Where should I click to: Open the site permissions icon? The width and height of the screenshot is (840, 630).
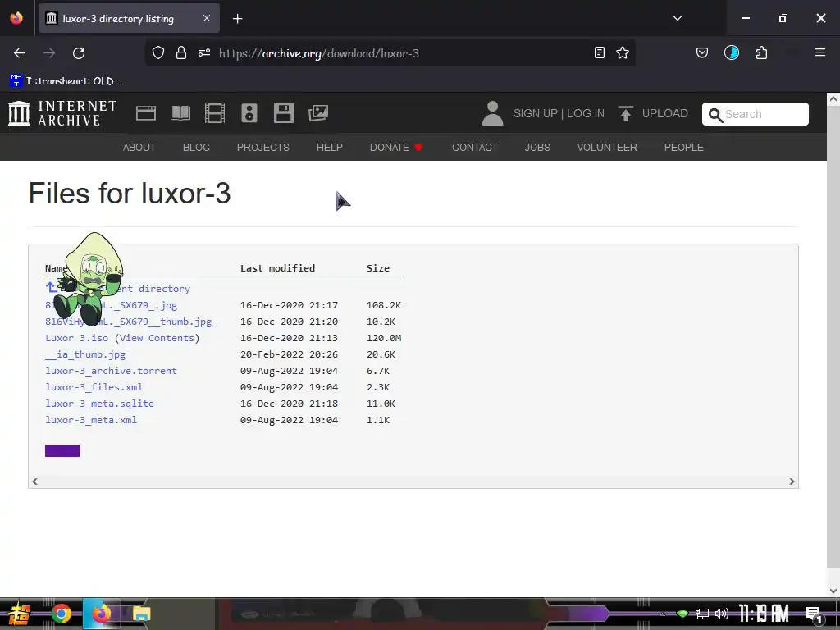click(x=204, y=52)
